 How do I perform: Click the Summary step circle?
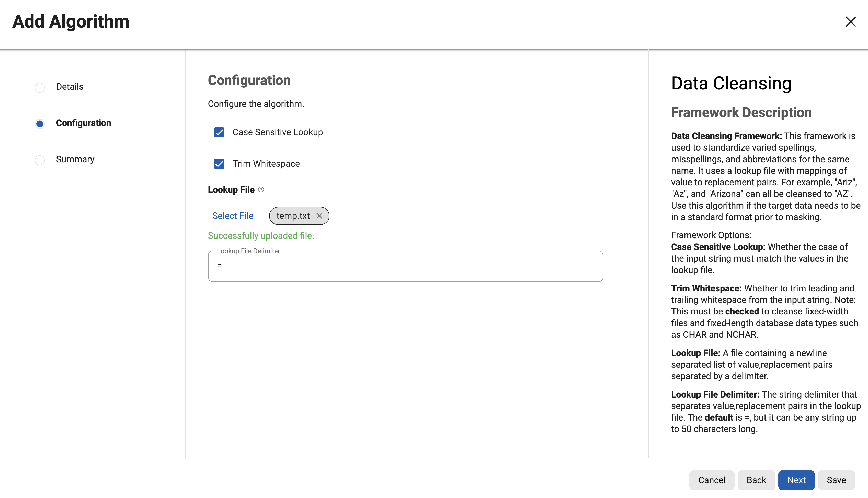tap(39, 160)
